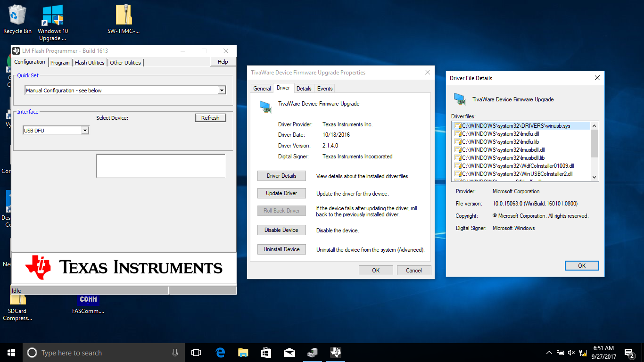Click file version '10.0.15063.0 (WinBuild.160101.0800)'

point(535,204)
